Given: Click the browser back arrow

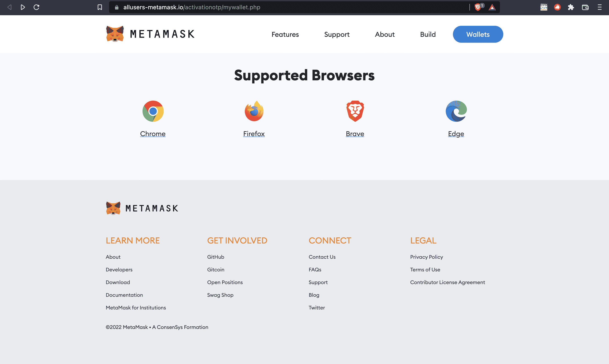Looking at the screenshot, I should tap(10, 7).
